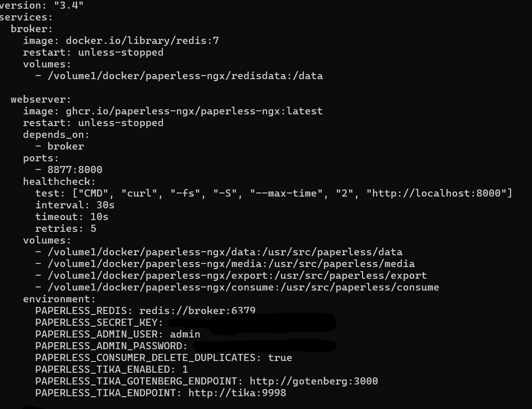
Task: Click the redacted PAPERLESS_SECRET_KEY value
Action: pyautogui.click(x=252, y=323)
